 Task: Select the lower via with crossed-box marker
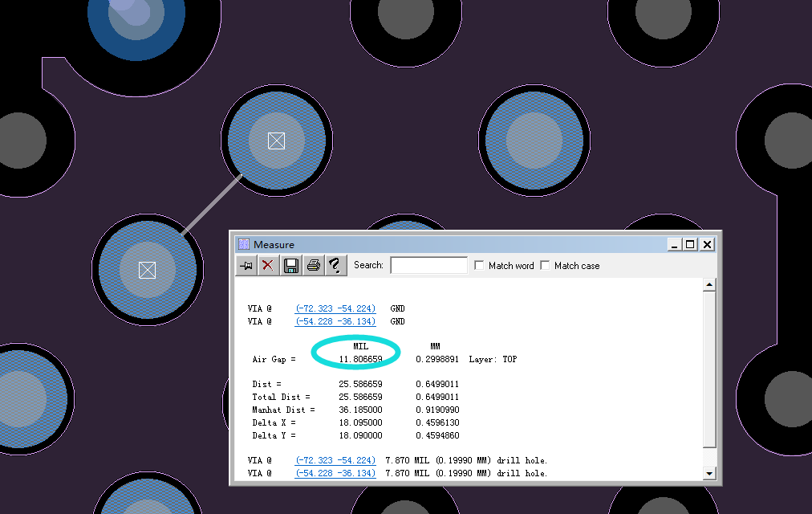[148, 270]
